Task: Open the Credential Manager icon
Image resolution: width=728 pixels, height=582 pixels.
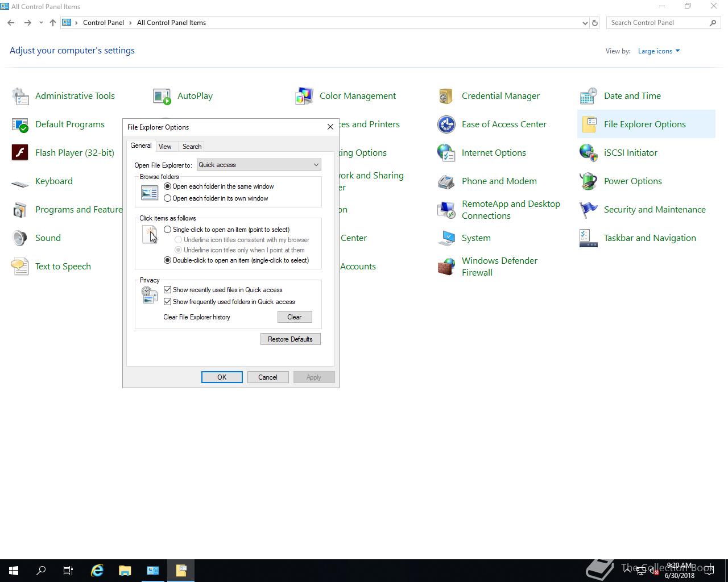Action: 446,96
